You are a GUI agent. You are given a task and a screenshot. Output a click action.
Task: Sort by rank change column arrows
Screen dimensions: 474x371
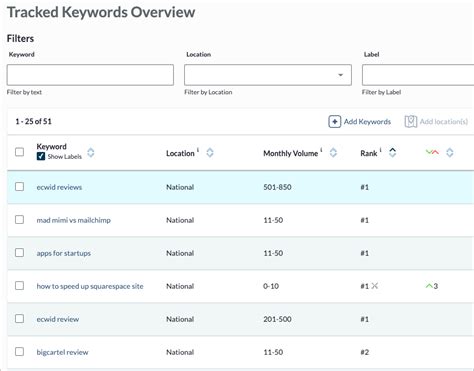(x=450, y=153)
